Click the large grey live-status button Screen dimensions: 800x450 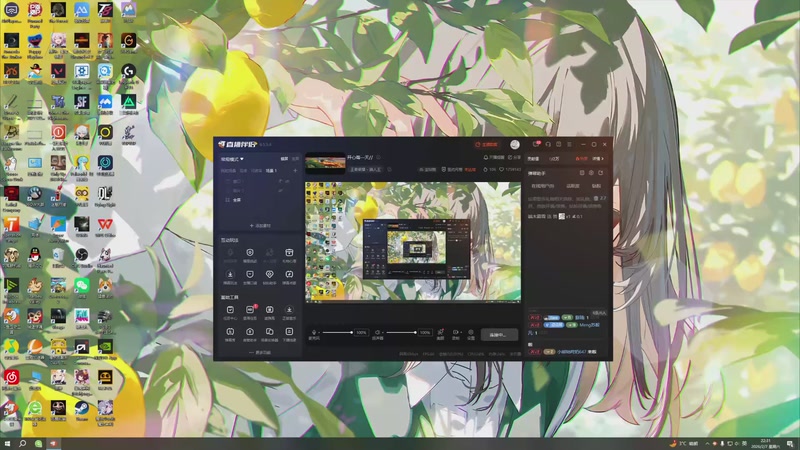click(499, 335)
